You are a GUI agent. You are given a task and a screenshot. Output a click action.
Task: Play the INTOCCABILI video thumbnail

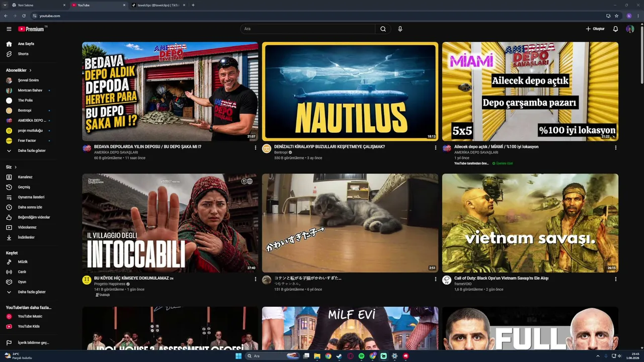(x=170, y=223)
